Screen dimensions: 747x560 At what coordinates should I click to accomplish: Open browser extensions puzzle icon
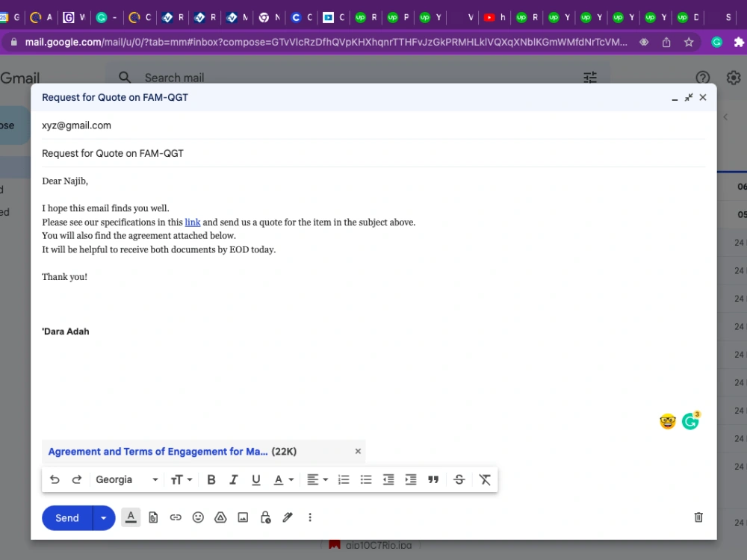tap(739, 43)
